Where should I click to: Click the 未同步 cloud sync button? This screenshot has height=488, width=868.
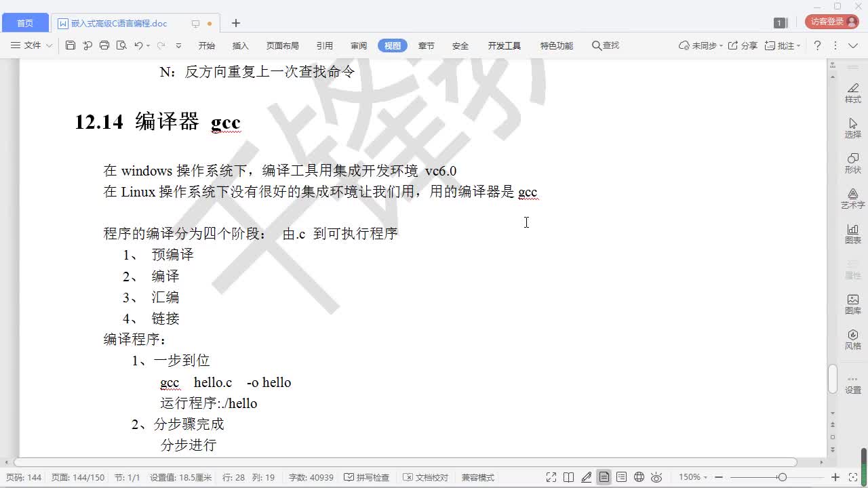(701, 45)
